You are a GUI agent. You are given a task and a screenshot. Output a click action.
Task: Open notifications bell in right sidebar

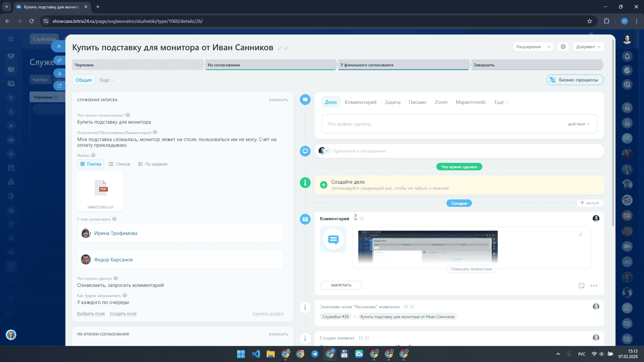pos(627,56)
